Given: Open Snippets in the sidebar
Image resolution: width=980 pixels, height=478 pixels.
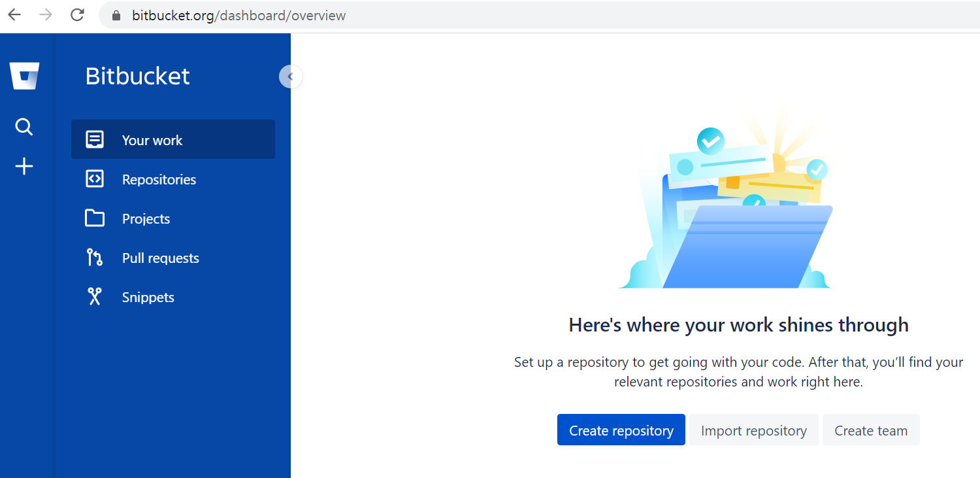Looking at the screenshot, I should 173,297.
